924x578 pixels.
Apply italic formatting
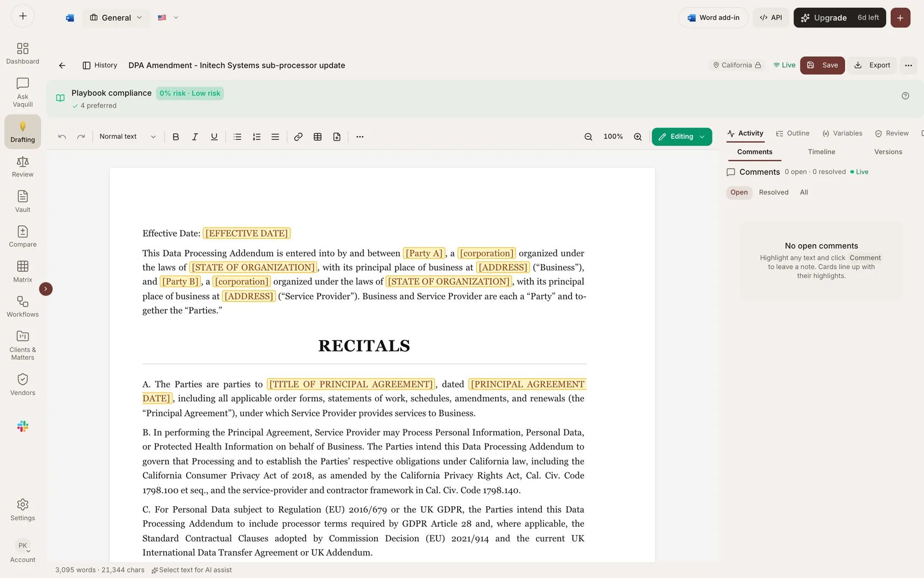195,137
